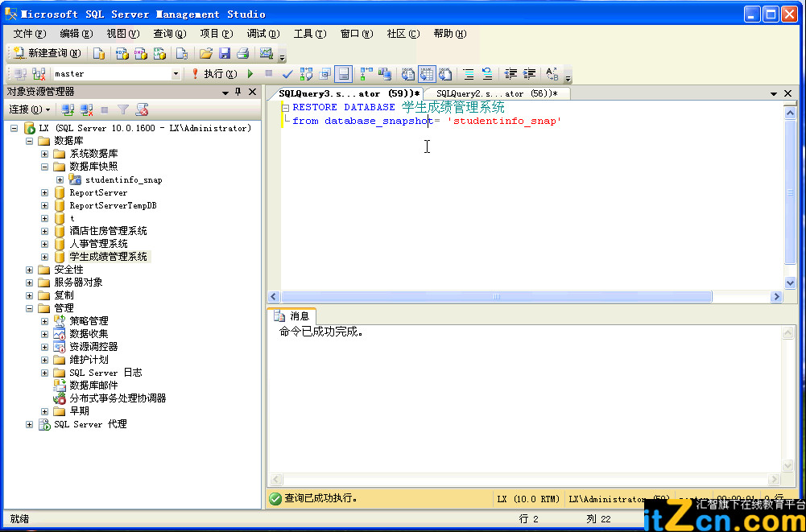806x532 pixels.
Task: Collapse the RESTORE DATABASE code block toggle
Action: 285,107
